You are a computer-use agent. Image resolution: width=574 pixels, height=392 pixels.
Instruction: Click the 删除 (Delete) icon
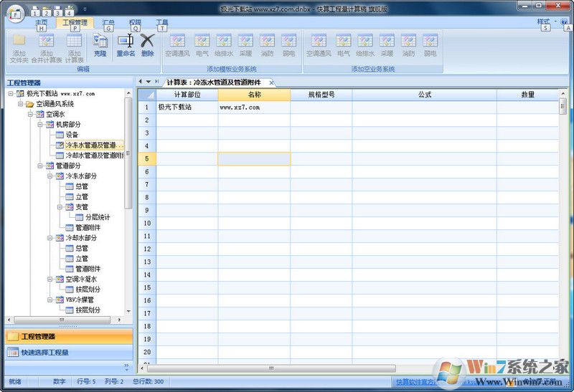[147, 44]
